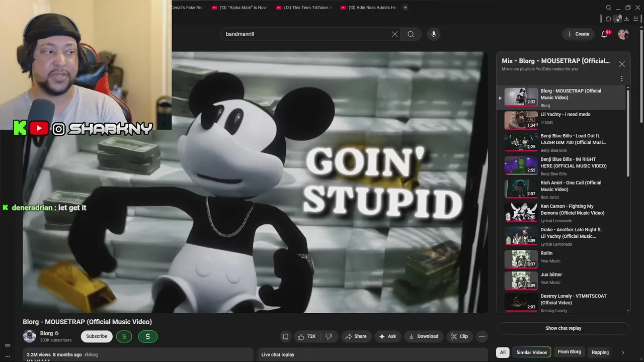
Task: Select the Rapping chip
Action: point(600,352)
